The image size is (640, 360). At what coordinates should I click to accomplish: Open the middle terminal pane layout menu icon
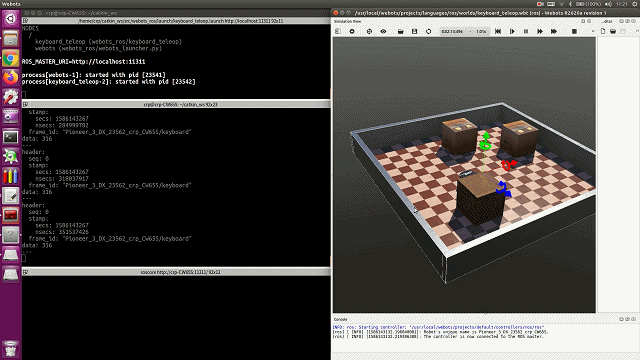[25, 104]
